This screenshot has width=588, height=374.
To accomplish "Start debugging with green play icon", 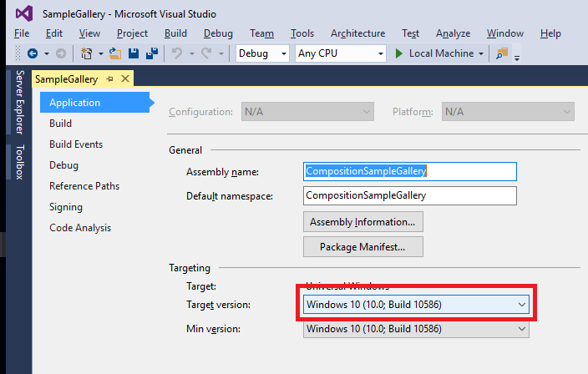I will [399, 53].
